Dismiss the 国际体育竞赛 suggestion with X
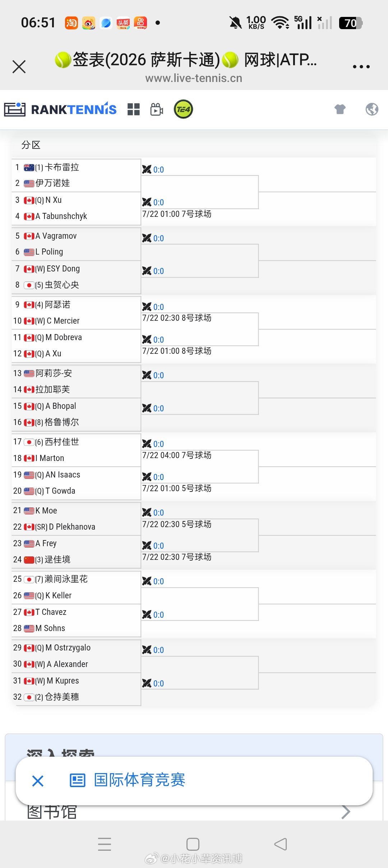The height and width of the screenshot is (868, 388). pyautogui.click(x=38, y=781)
